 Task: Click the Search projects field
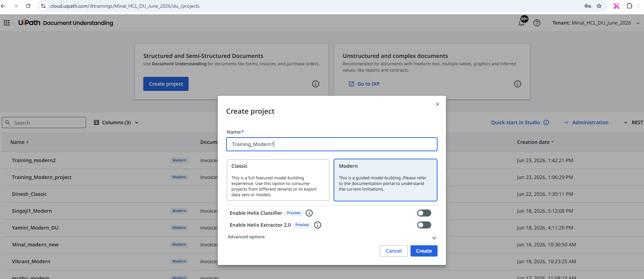[44, 122]
